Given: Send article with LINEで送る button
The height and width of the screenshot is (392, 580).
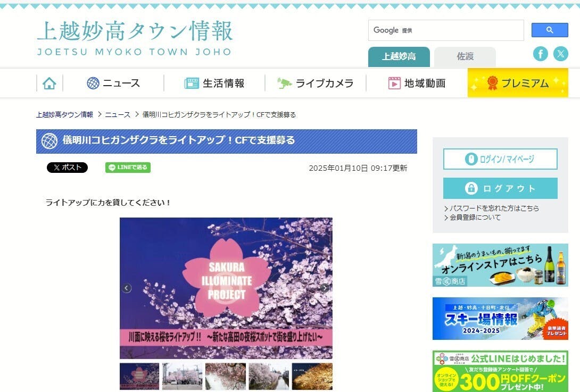Looking at the screenshot, I should pos(128,168).
